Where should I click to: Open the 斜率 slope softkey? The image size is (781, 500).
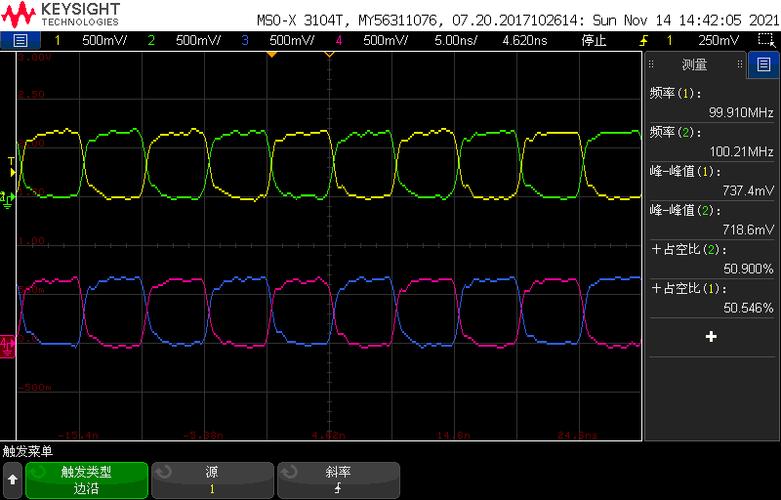(x=338, y=480)
